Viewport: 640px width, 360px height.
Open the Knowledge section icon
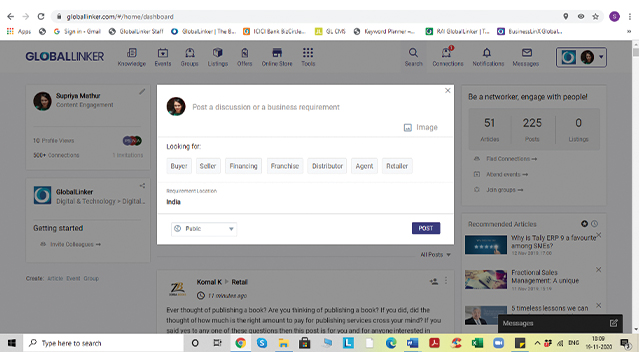pos(131,53)
